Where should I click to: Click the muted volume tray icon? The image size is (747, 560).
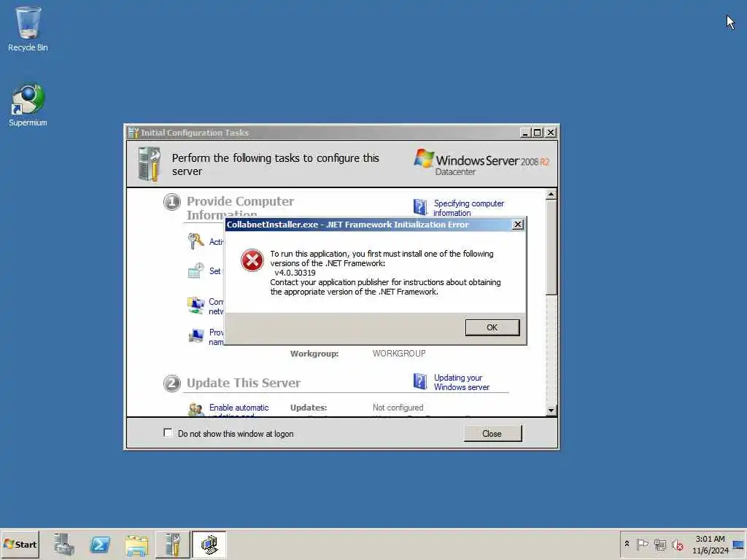[677, 544]
